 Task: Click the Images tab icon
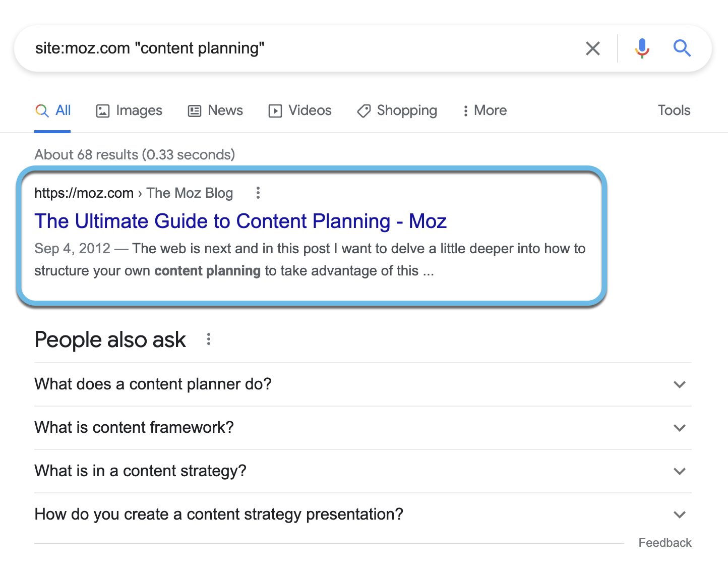pos(103,110)
